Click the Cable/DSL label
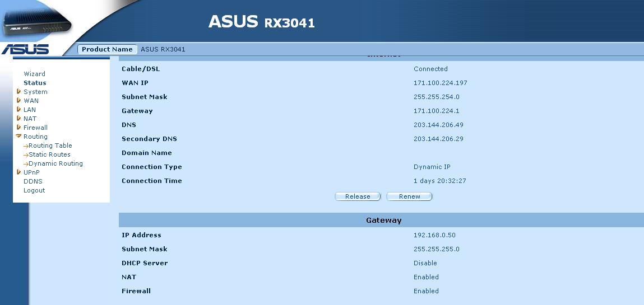 pyautogui.click(x=141, y=69)
